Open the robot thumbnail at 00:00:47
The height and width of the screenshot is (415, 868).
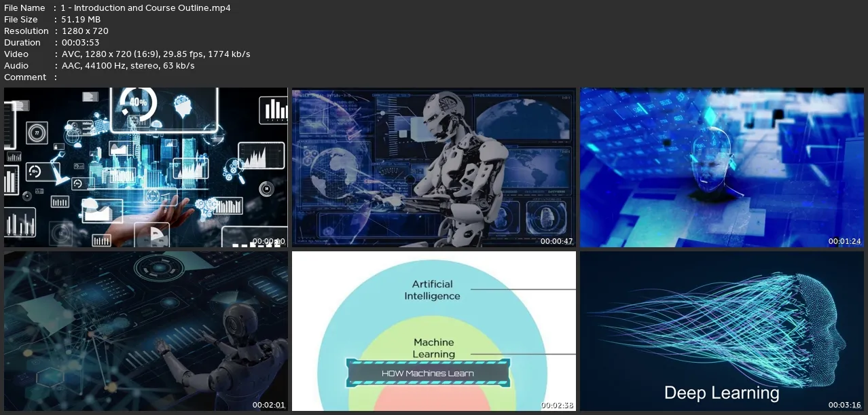(x=434, y=167)
